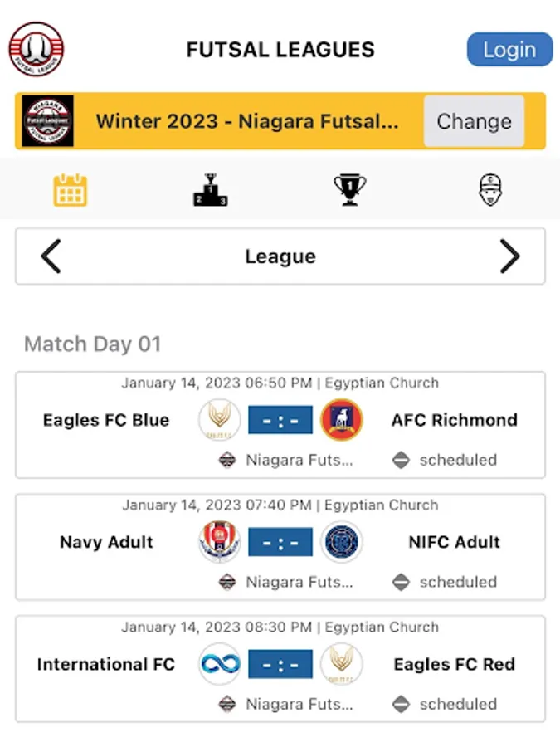Viewport: 560px width, 747px height.
Task: Open the trophy cup tab
Action: pos(350,190)
